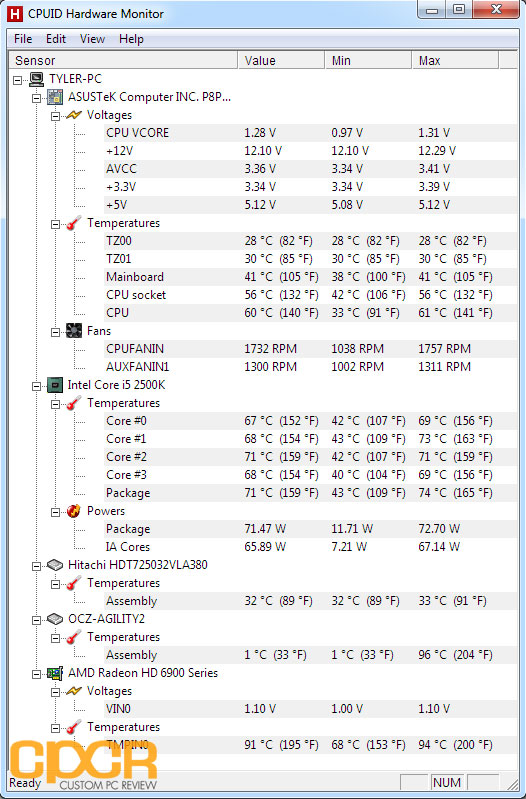Click the Intel Core i5 2500K chip icon

click(x=55, y=385)
